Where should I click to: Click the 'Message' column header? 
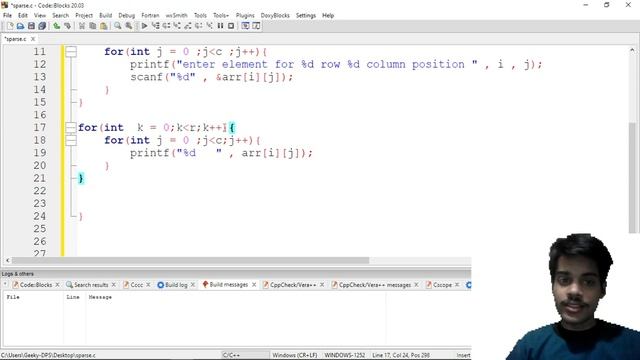point(100,297)
